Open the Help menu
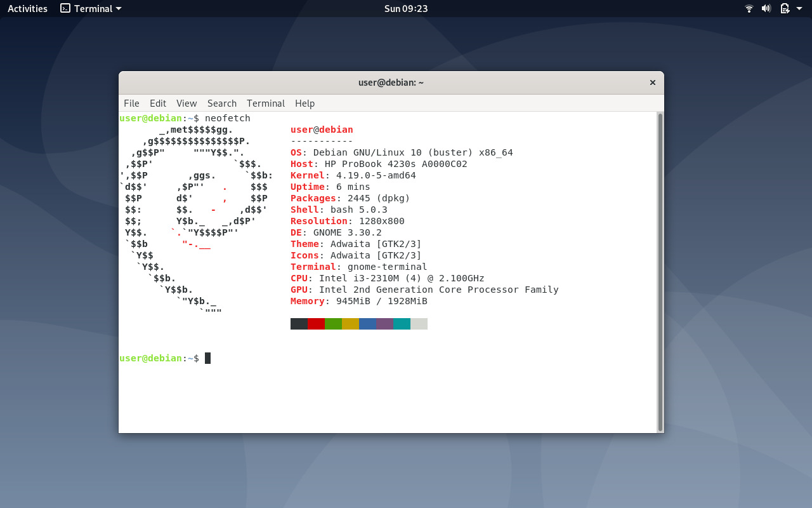The height and width of the screenshot is (508, 812). pyautogui.click(x=305, y=103)
